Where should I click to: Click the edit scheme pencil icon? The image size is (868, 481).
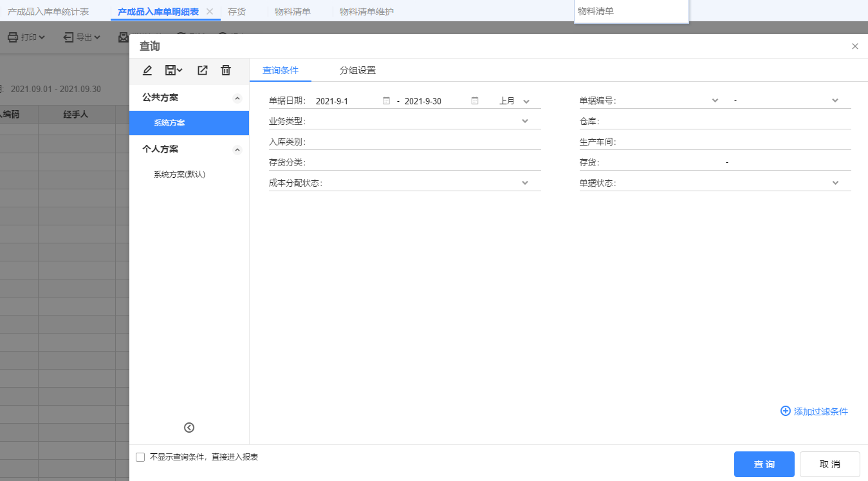point(147,70)
